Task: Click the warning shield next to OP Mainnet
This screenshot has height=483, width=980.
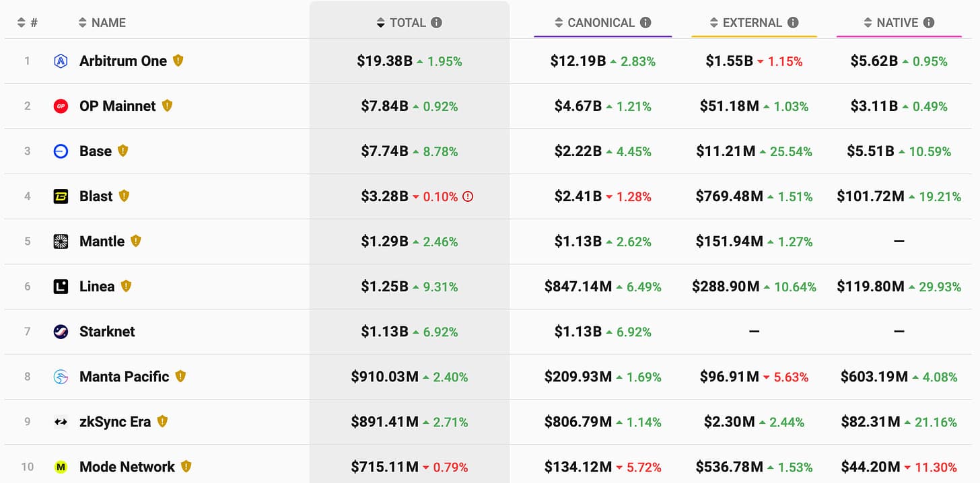Action: click(x=167, y=106)
